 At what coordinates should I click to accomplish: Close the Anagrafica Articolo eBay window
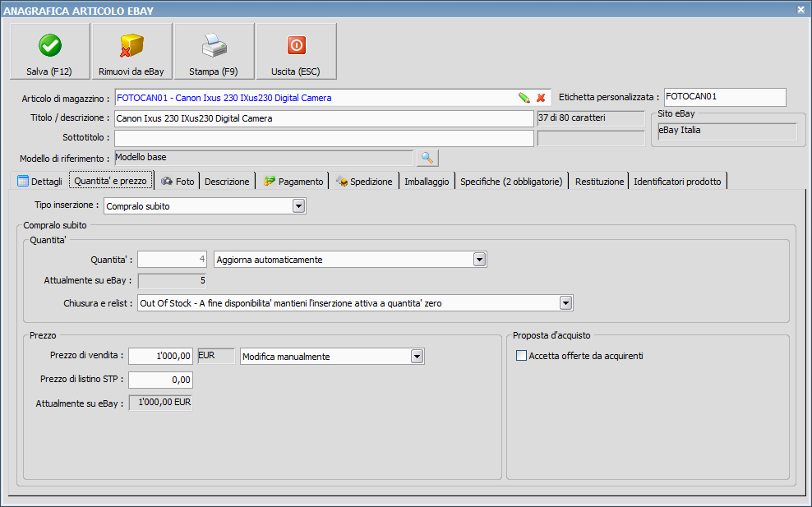pyautogui.click(x=800, y=9)
